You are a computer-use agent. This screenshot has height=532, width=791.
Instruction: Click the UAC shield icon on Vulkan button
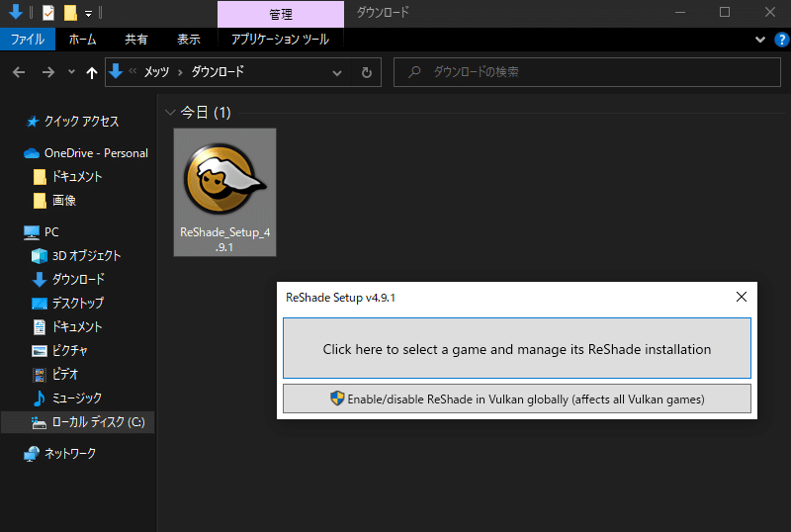(337, 399)
